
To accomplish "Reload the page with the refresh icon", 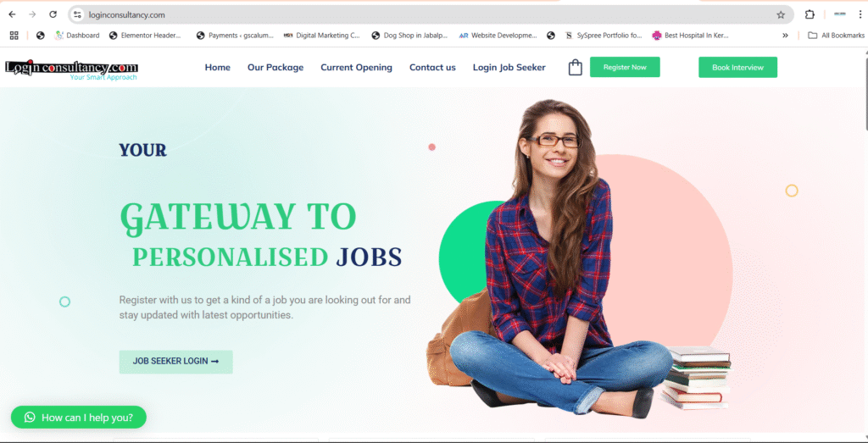I will point(53,15).
